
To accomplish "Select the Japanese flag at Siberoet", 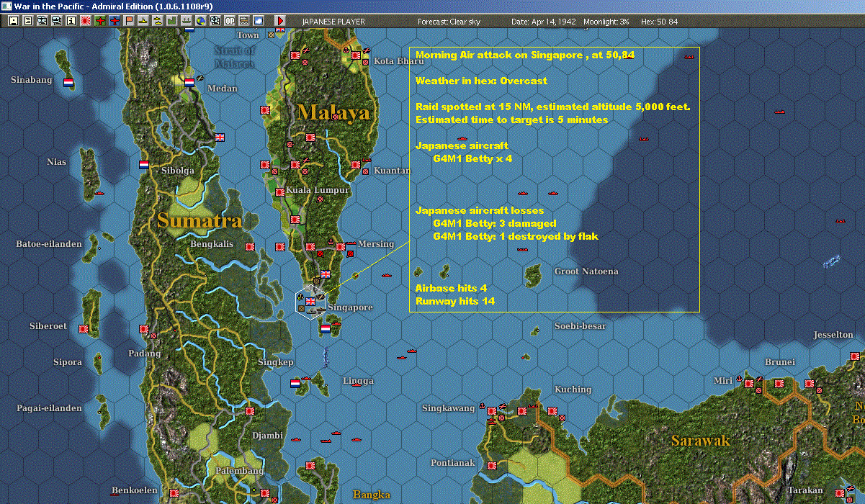I will click(83, 329).
